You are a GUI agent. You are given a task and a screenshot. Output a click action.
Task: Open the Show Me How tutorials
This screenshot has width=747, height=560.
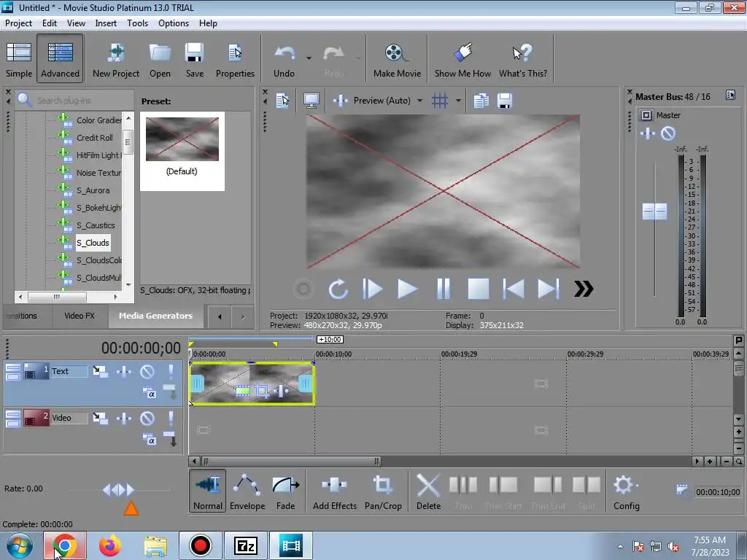[x=462, y=59]
